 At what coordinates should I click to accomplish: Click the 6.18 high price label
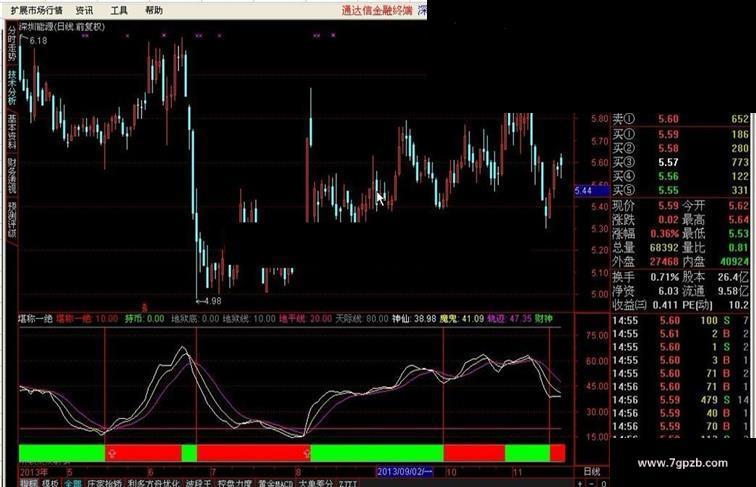(x=38, y=41)
